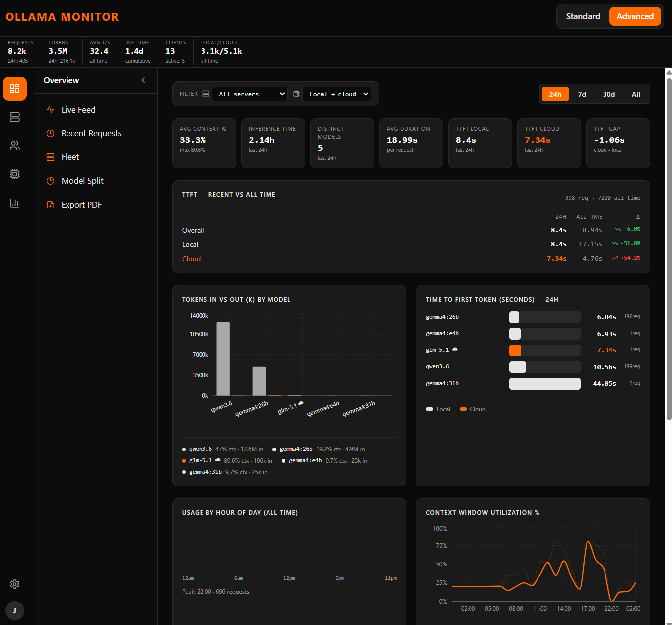
Task: Click the qwen3.6 tokens bar in chart
Action: (223, 359)
